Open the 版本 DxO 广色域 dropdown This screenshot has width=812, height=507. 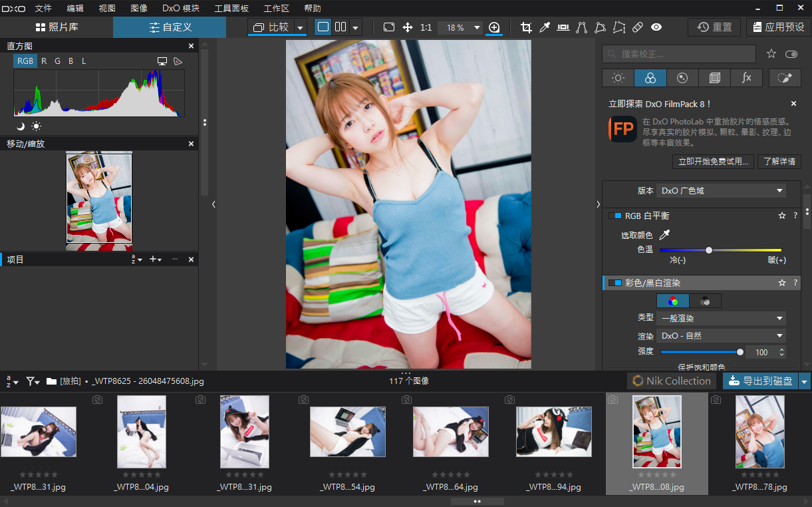[x=721, y=191]
